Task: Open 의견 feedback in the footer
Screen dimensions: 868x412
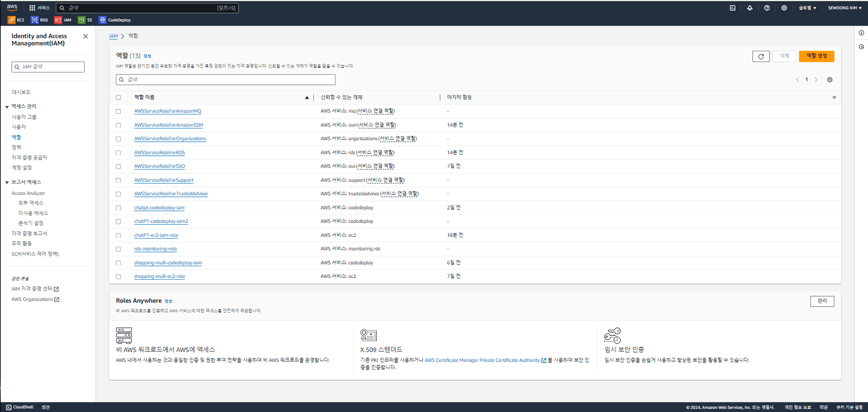Action: point(46,407)
